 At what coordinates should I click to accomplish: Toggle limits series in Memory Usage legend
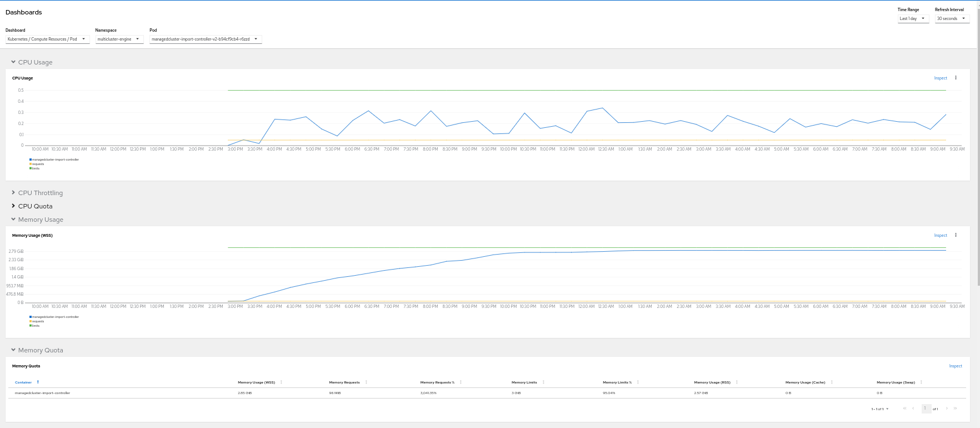(x=36, y=326)
